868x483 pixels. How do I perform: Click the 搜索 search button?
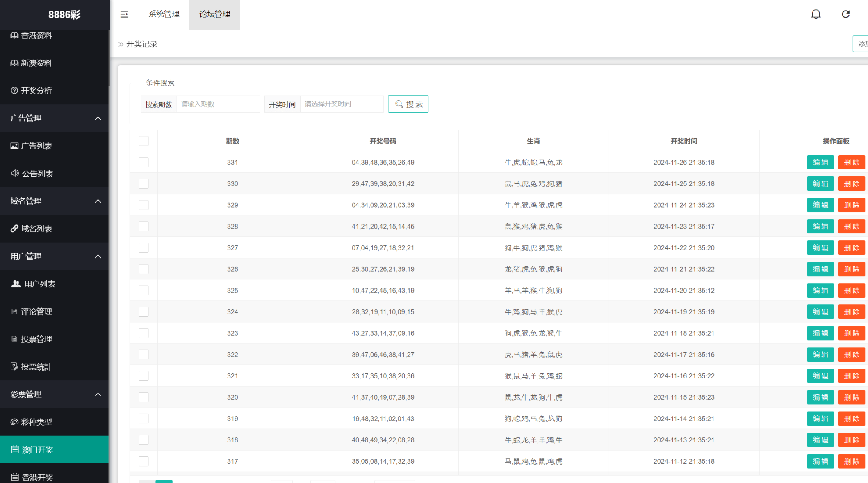pyautogui.click(x=408, y=104)
